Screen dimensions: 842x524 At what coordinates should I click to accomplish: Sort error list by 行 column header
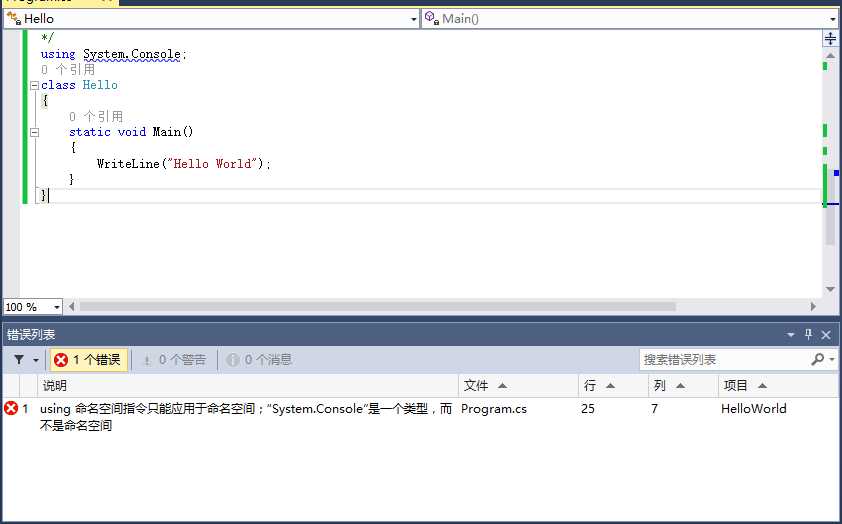point(613,385)
